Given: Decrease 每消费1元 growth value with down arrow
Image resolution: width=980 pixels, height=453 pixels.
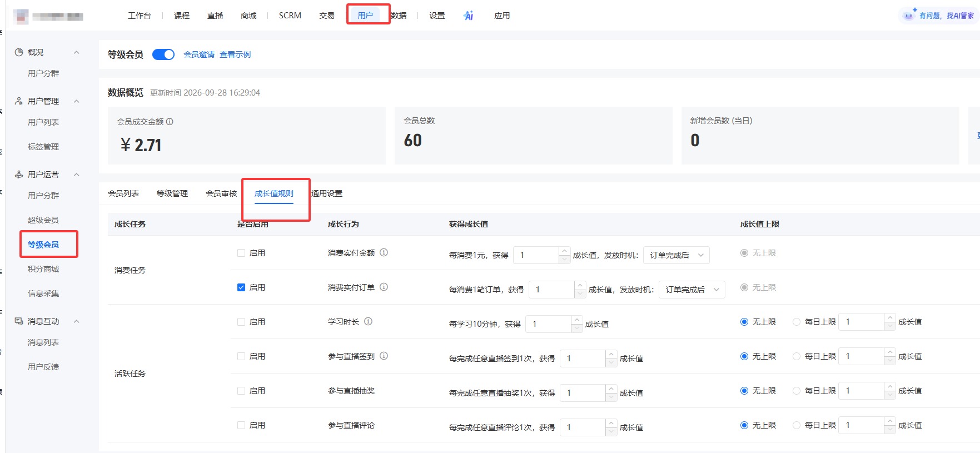Looking at the screenshot, I should point(565,260).
